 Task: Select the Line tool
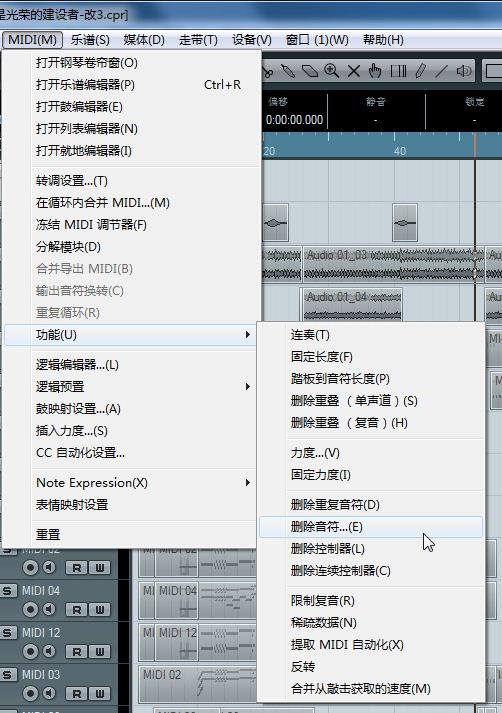(x=442, y=71)
